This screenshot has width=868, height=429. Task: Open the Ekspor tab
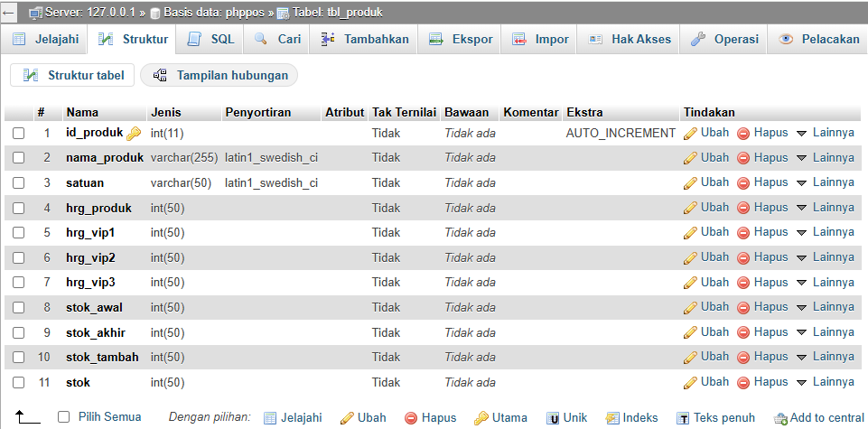[x=461, y=40]
